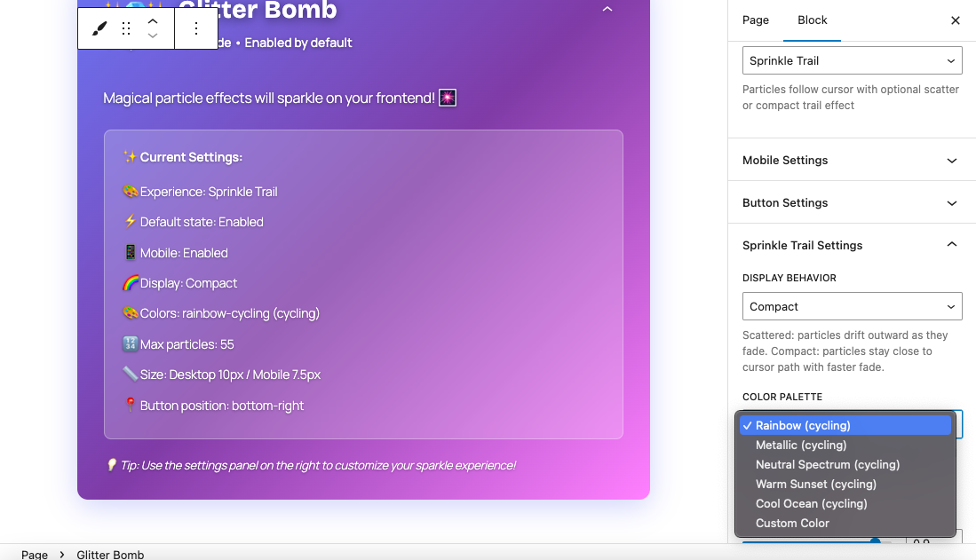
Task: Close the settings sidebar
Action: tap(956, 20)
